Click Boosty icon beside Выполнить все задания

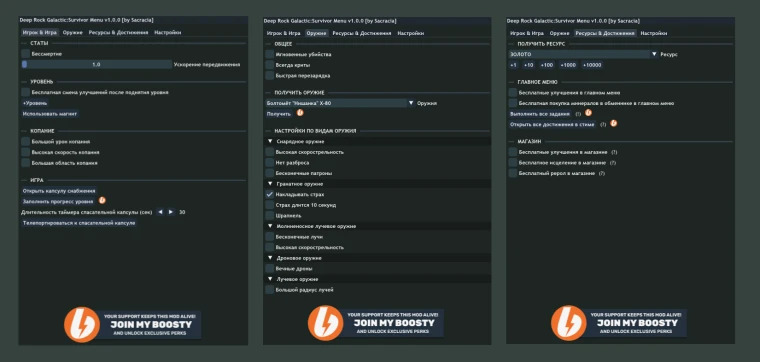point(588,113)
